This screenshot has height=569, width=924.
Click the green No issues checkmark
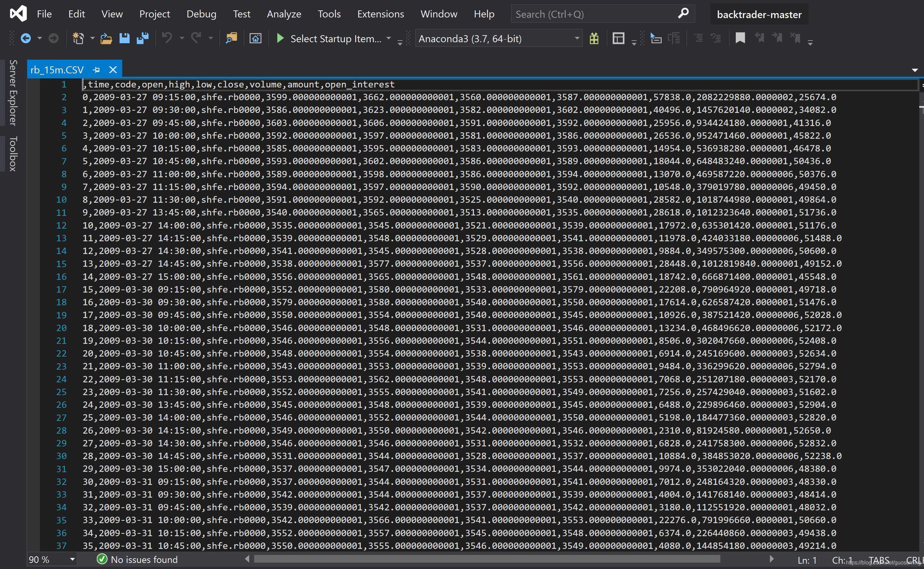102,559
